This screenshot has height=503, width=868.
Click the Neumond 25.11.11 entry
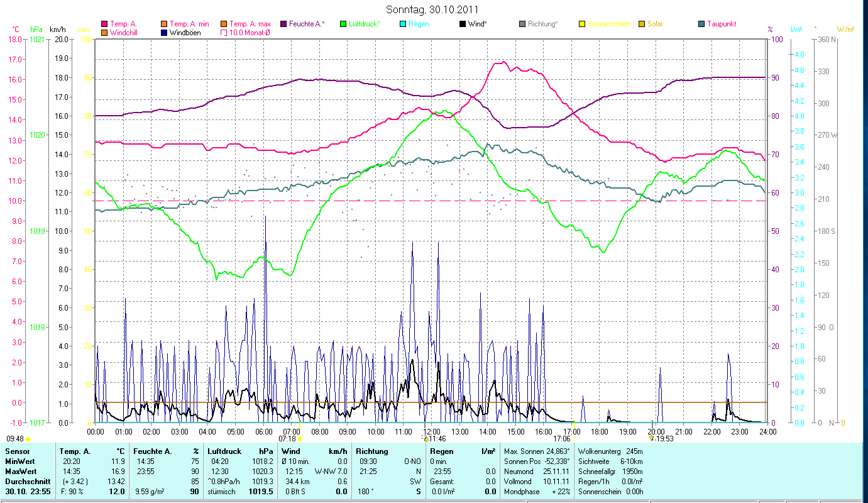point(537,472)
